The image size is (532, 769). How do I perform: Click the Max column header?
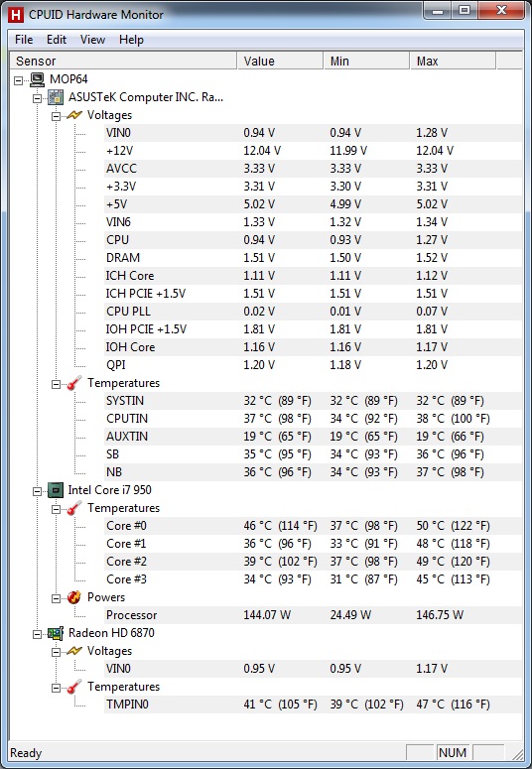point(453,62)
